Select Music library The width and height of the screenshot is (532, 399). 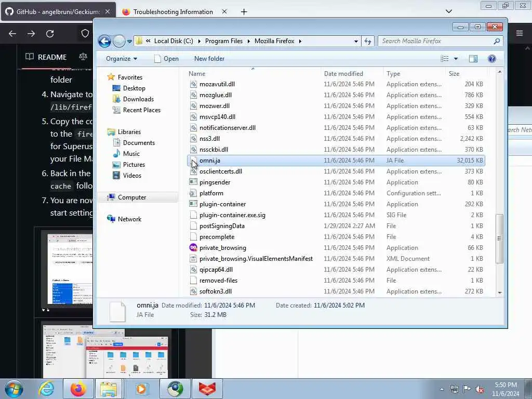point(131,154)
